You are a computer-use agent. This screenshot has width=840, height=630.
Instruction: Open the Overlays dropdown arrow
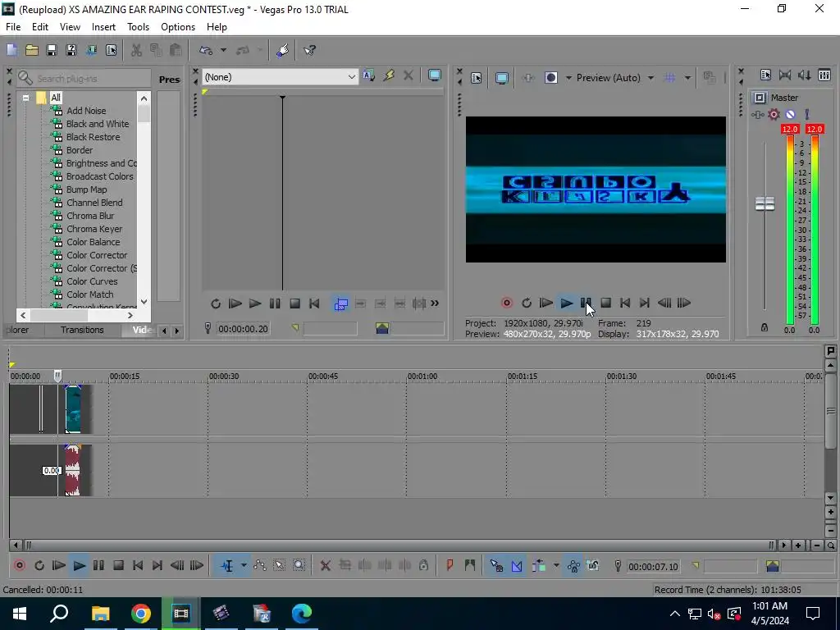(x=687, y=78)
